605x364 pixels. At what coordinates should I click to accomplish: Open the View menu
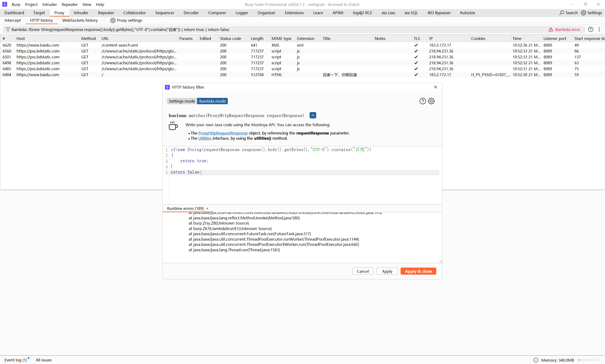click(87, 4)
